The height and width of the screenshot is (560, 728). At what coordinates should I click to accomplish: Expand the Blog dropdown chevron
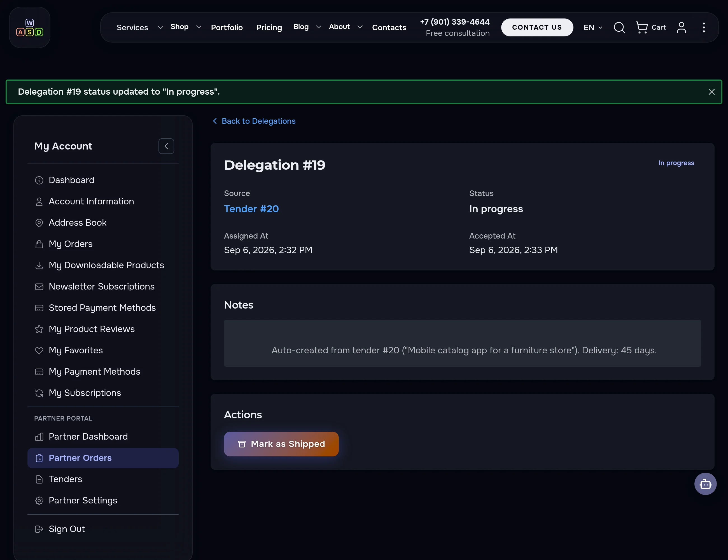pos(318,27)
